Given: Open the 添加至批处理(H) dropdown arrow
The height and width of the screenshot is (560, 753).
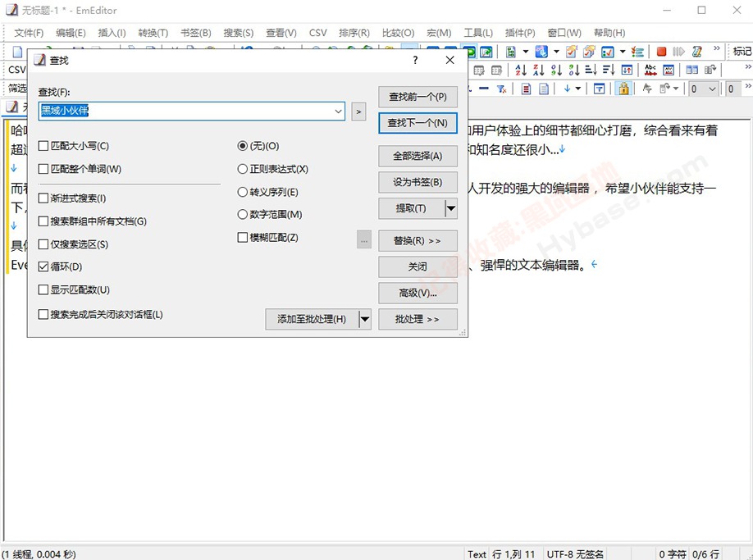Looking at the screenshot, I should pos(365,319).
